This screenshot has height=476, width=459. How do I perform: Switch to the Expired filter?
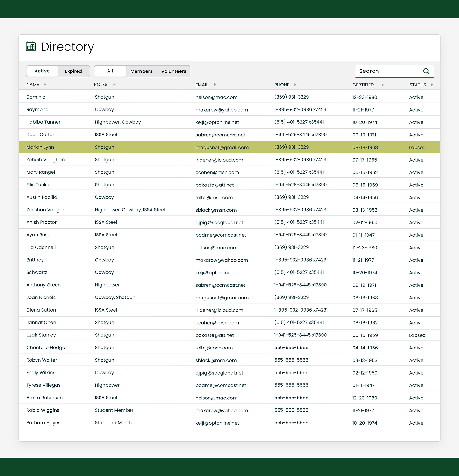click(x=73, y=71)
